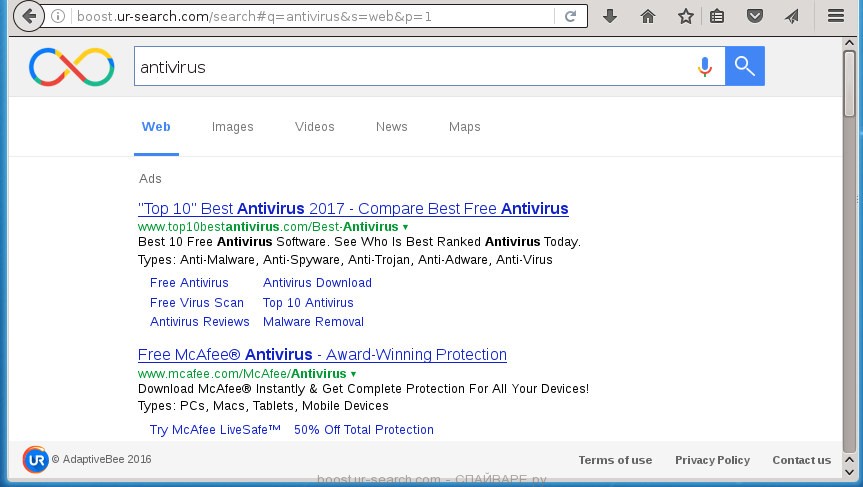Switch to the Videos tab
Screen dimensions: 863x487
[x=314, y=127]
